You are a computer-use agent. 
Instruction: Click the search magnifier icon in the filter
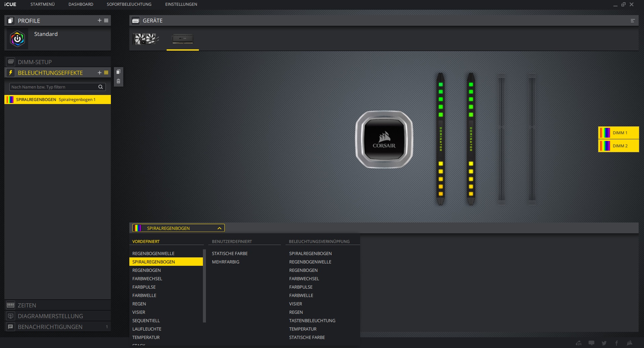[x=100, y=87]
